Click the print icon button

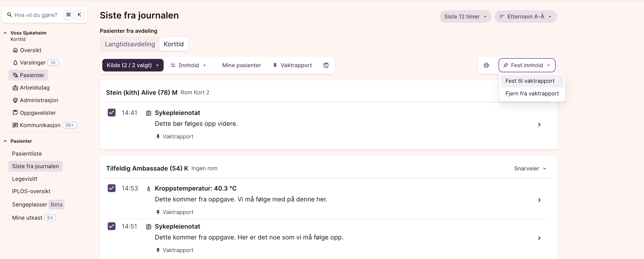(x=486, y=65)
